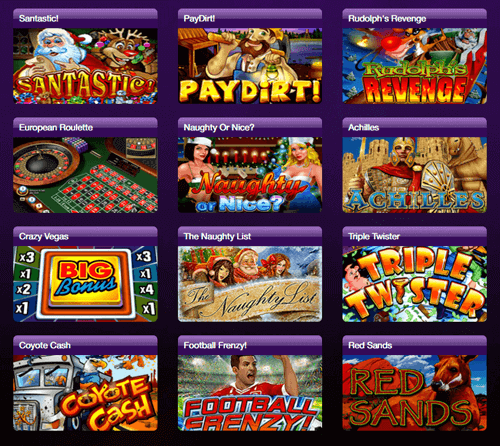Select The Naughty List game artwork
The width and height of the screenshot is (500, 446).
tap(250, 284)
